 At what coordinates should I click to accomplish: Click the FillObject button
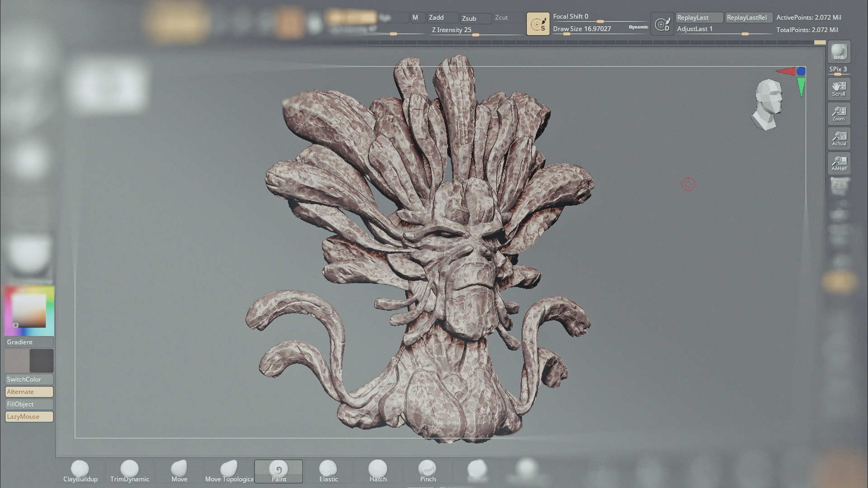click(29, 404)
